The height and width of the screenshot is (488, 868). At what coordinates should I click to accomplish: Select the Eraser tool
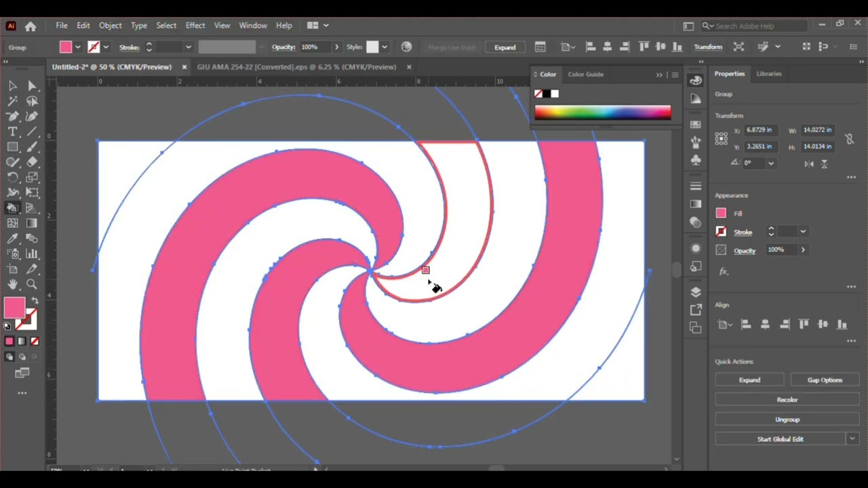32,162
